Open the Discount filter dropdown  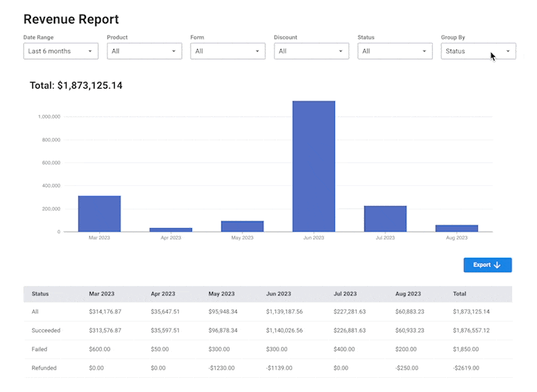[x=311, y=51]
